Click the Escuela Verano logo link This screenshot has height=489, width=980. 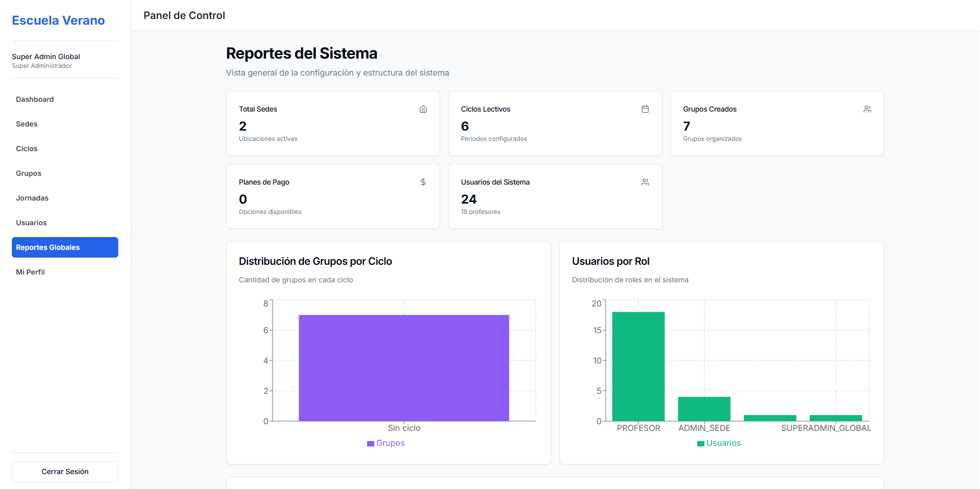click(x=58, y=21)
